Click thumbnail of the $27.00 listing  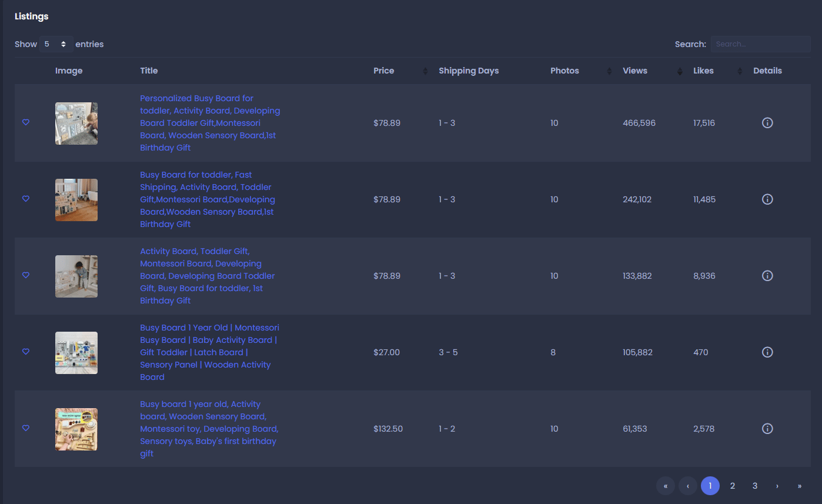[x=76, y=353]
